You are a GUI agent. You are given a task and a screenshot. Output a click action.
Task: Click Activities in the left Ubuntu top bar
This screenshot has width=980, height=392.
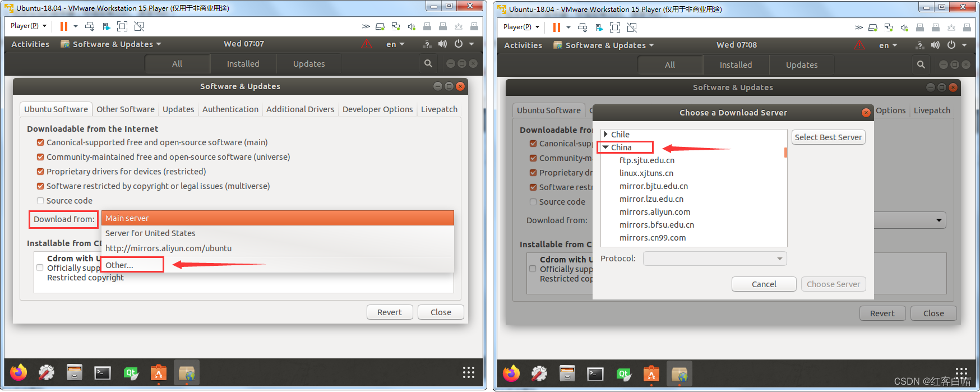coord(30,44)
